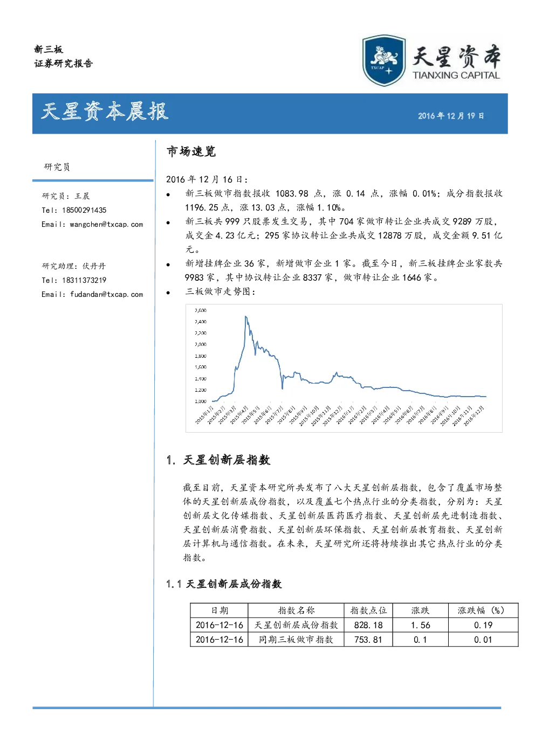Click the fudandan@txcap.com email address

(x=106, y=295)
